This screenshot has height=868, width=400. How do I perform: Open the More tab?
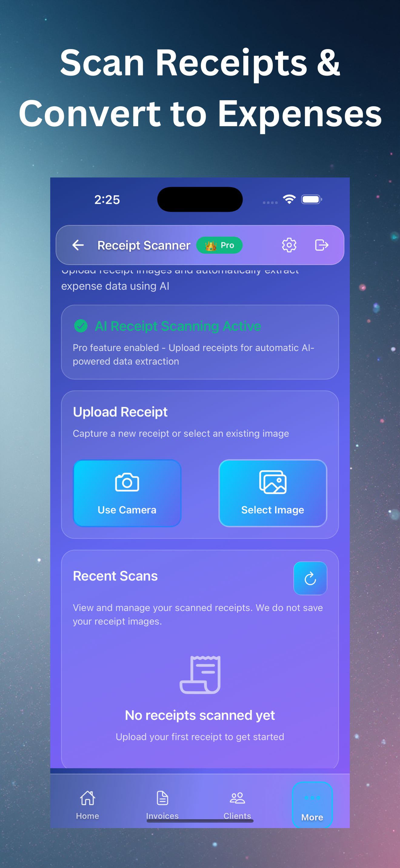tap(312, 805)
